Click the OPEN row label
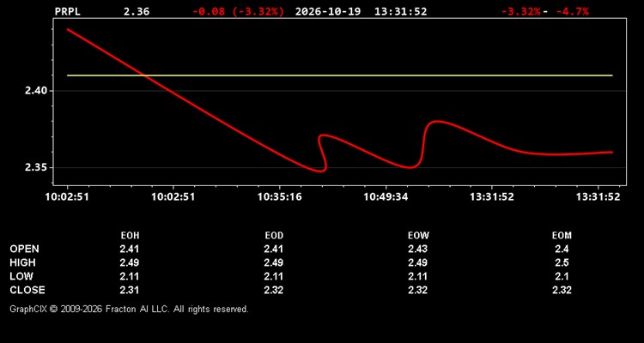 click(x=24, y=249)
